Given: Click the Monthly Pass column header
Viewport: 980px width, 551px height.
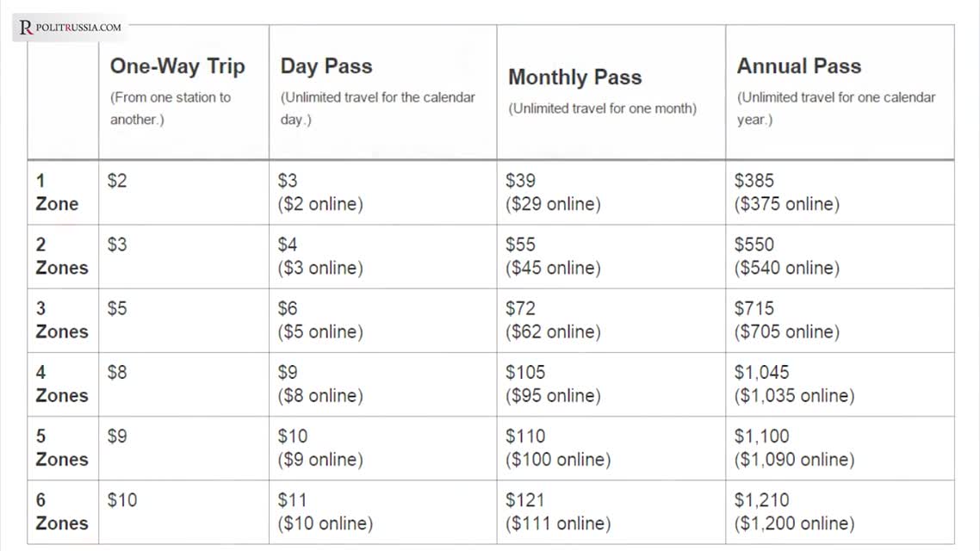Looking at the screenshot, I should 575,77.
